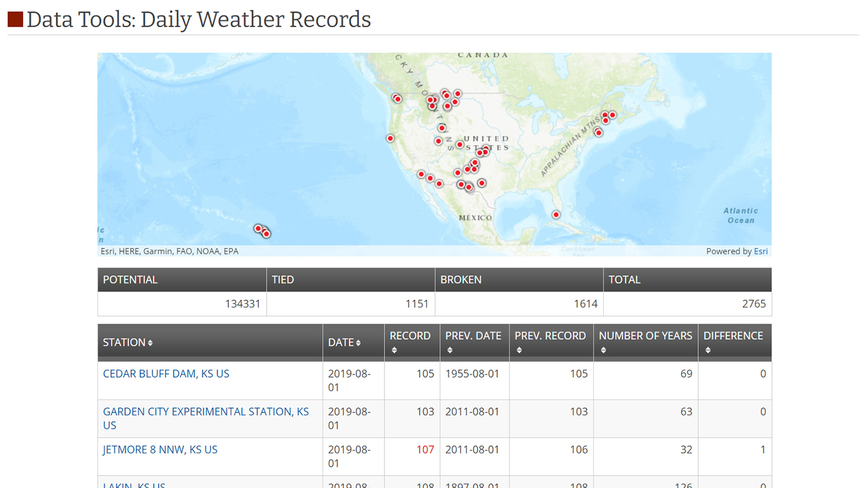
Task: Click the Total summary column header
Action: click(x=624, y=280)
